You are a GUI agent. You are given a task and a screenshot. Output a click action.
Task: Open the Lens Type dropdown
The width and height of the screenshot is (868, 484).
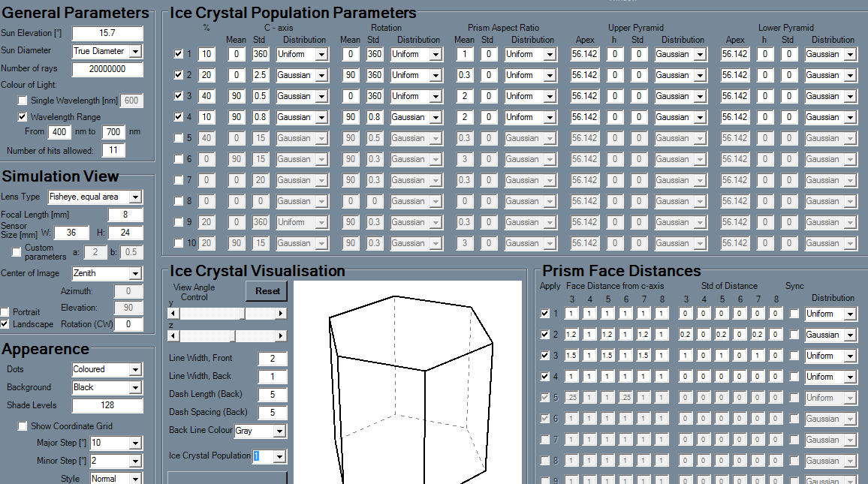136,197
